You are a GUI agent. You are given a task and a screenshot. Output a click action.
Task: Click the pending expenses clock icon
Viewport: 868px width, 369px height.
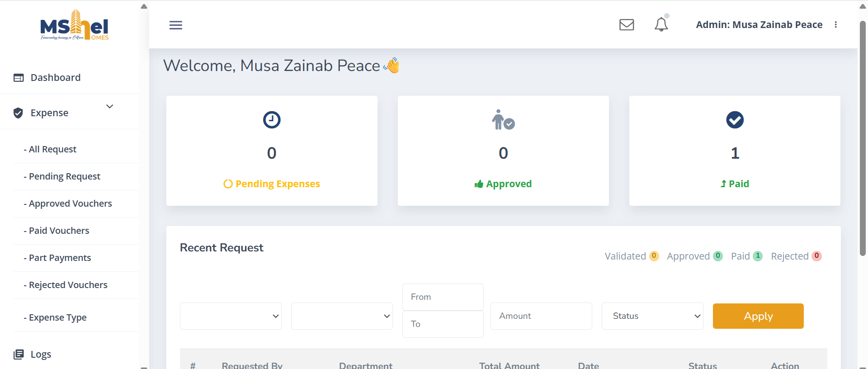pyautogui.click(x=272, y=120)
